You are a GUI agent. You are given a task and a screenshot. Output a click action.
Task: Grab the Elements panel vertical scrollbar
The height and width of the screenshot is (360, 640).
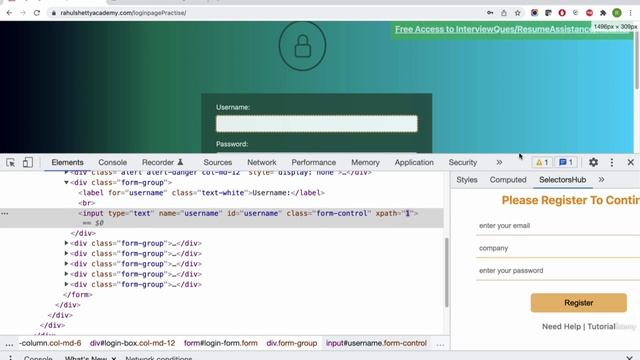click(x=447, y=272)
